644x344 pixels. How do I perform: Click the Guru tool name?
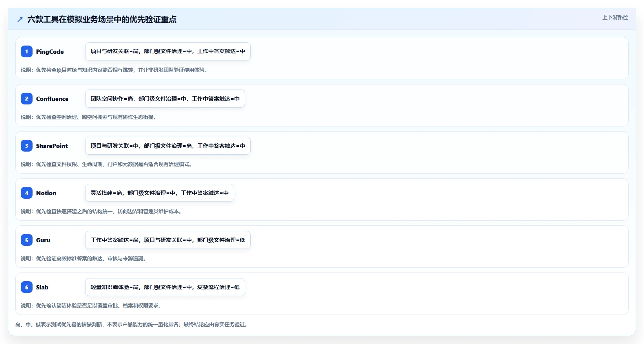(43, 240)
